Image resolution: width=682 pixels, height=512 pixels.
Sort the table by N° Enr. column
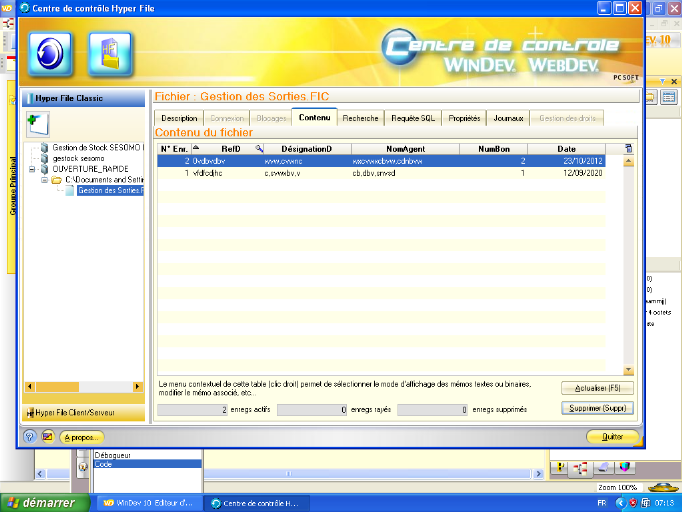click(x=174, y=149)
